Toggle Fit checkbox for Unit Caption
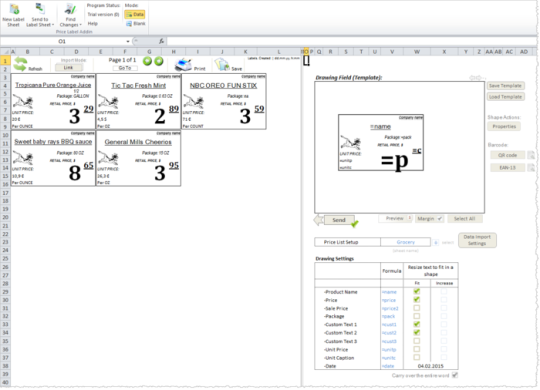This screenshot has width=540, height=390. tap(417, 358)
